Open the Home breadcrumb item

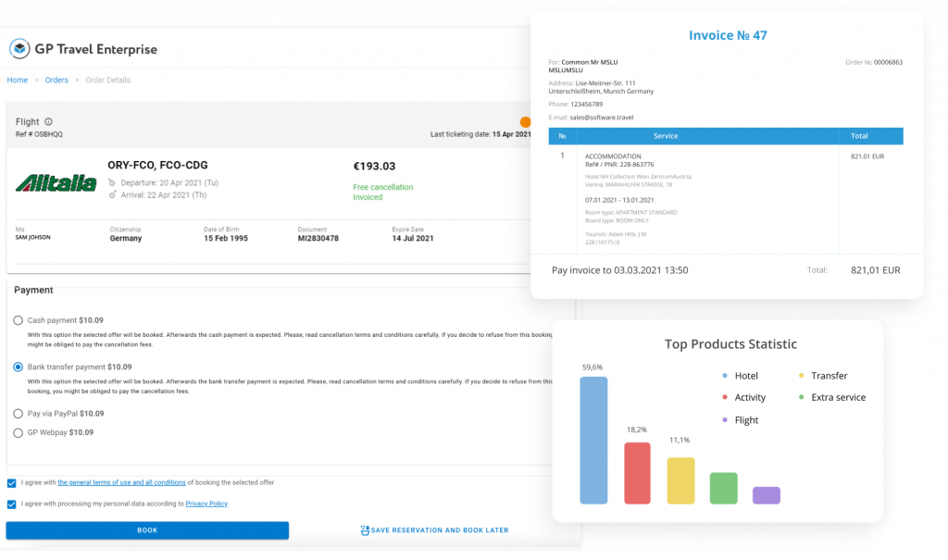(x=17, y=81)
